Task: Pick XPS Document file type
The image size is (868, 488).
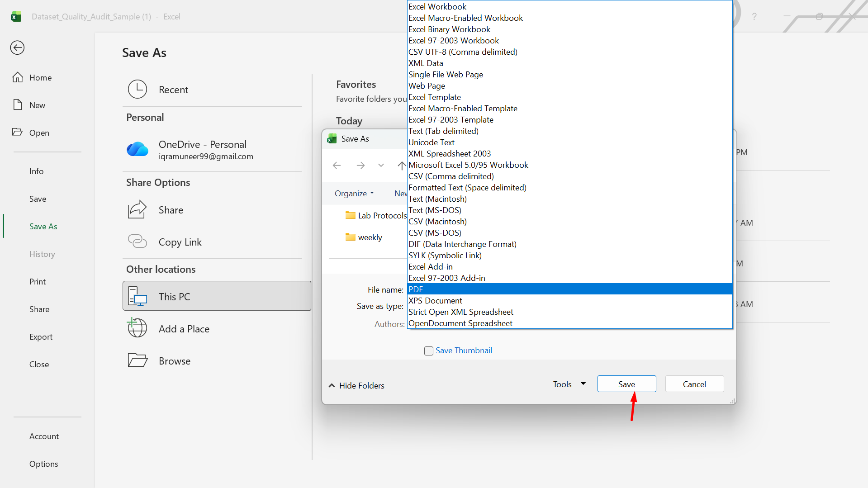Action: tap(570, 300)
